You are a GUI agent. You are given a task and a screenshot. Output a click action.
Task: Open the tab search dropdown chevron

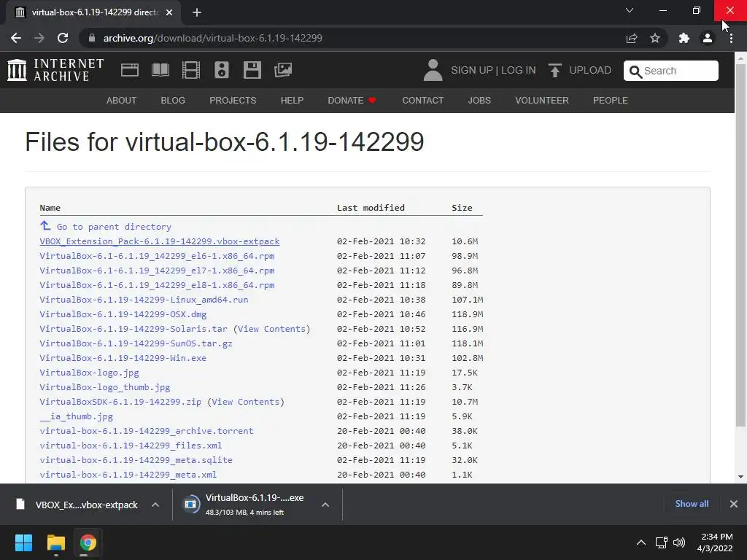coord(630,10)
